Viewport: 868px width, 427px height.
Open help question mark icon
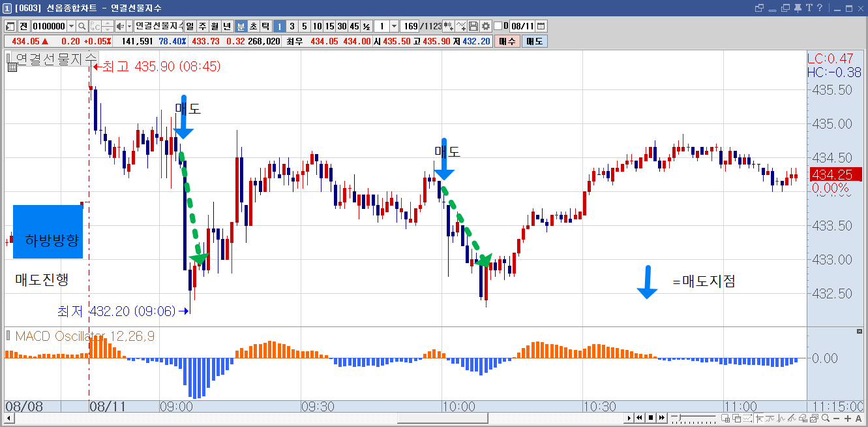click(x=820, y=8)
